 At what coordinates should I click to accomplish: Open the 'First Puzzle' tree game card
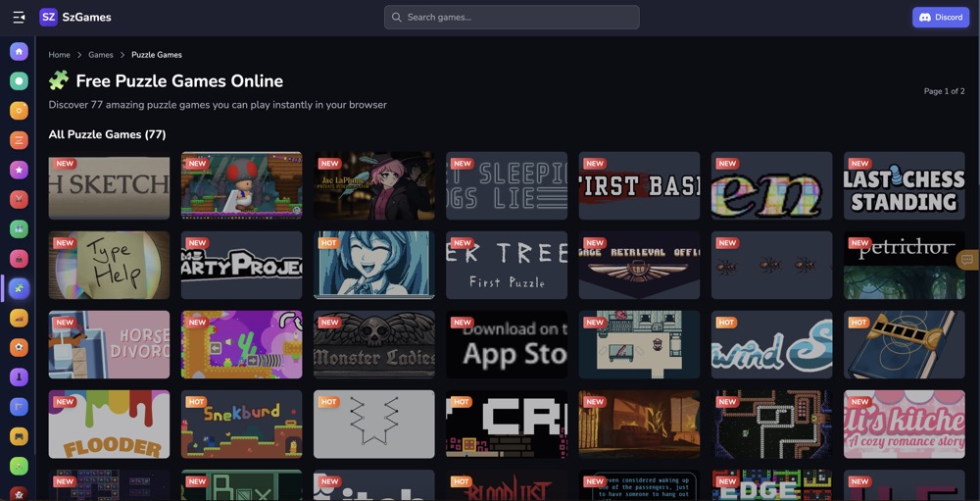pos(507,265)
